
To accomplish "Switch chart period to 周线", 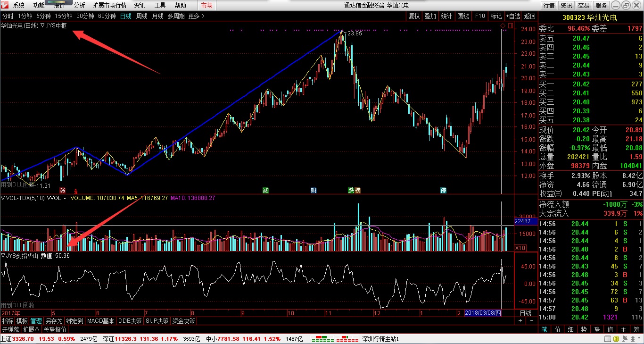I will click(x=142, y=16).
